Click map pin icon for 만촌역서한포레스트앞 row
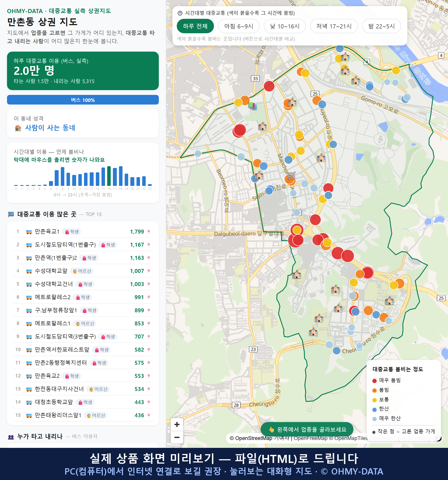 pos(149,350)
